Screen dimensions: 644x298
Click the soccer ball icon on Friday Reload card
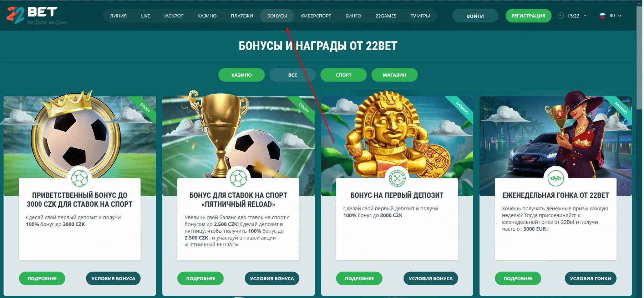point(238,178)
